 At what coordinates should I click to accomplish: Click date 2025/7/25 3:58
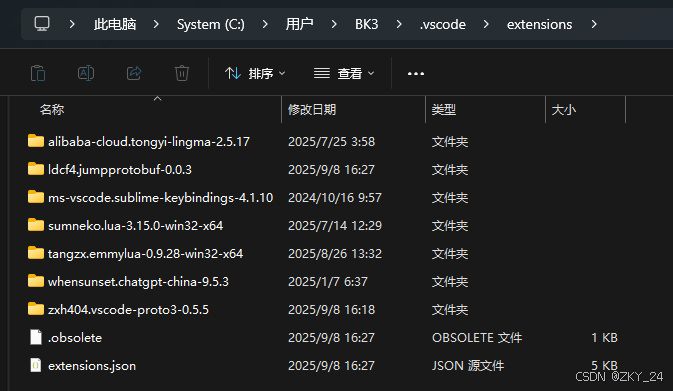331,142
